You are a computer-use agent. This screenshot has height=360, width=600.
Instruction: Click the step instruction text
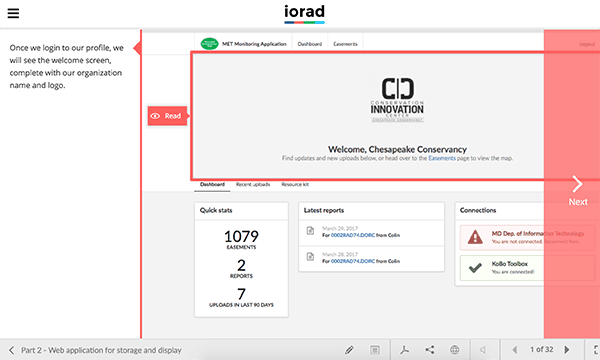[66, 67]
